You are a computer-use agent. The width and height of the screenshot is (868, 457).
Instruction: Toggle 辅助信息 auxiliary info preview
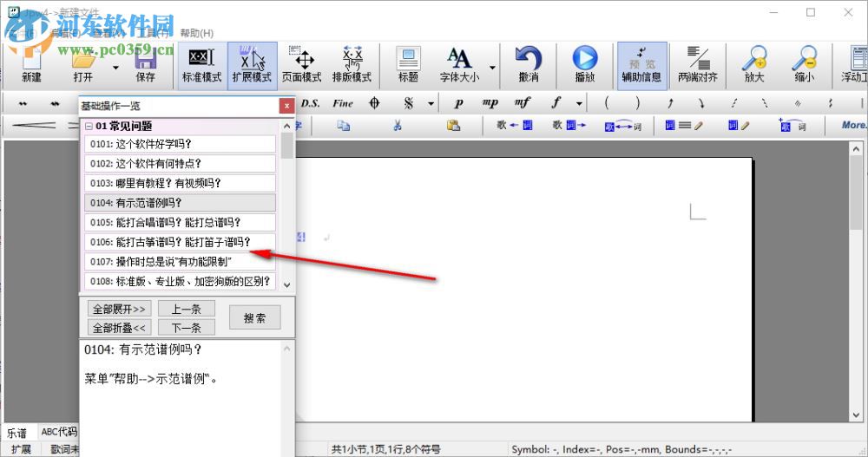pos(641,65)
